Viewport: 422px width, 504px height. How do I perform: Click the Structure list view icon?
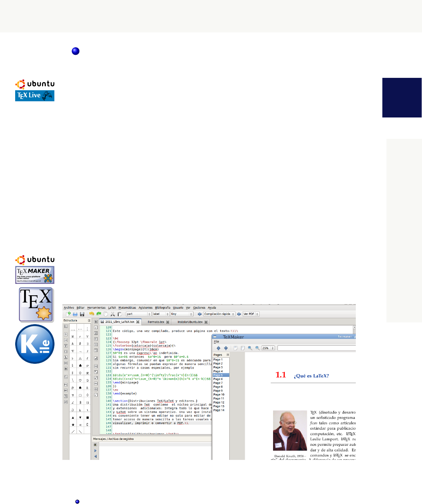(x=66, y=326)
